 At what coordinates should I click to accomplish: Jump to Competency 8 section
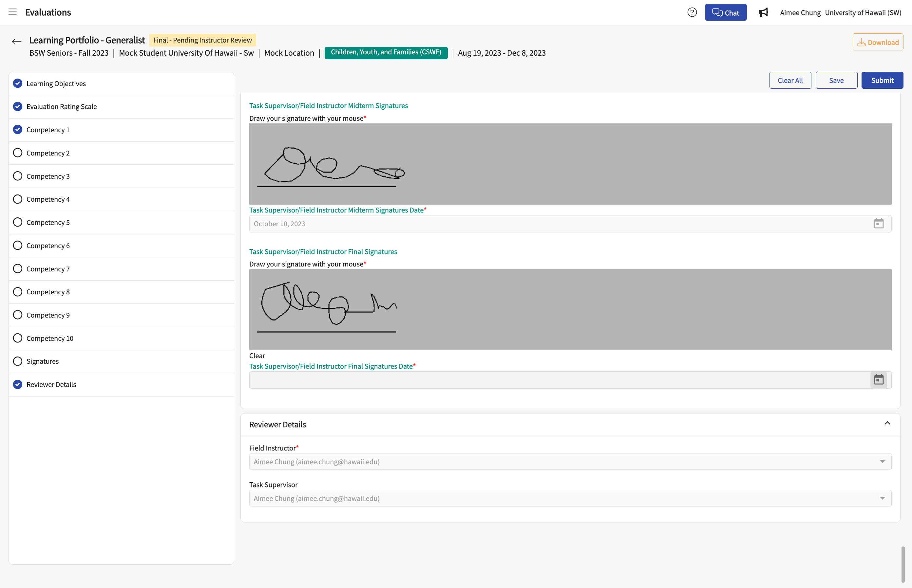pyautogui.click(x=121, y=292)
